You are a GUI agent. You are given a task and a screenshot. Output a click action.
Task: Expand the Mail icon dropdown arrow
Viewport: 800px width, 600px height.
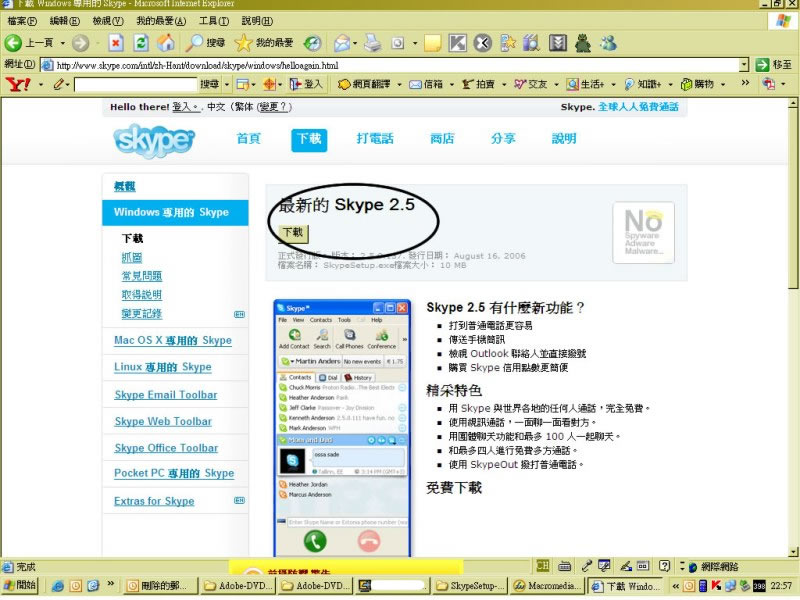(355, 43)
